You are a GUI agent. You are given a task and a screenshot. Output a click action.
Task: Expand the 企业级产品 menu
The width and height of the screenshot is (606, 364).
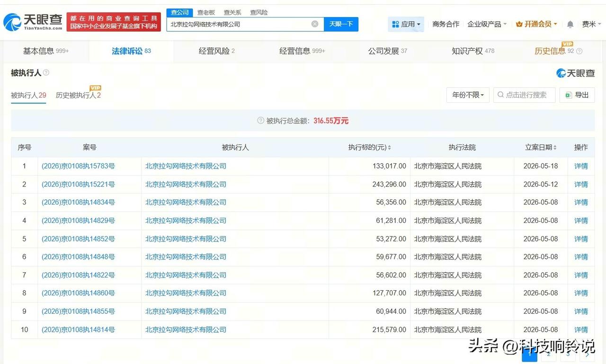(487, 24)
